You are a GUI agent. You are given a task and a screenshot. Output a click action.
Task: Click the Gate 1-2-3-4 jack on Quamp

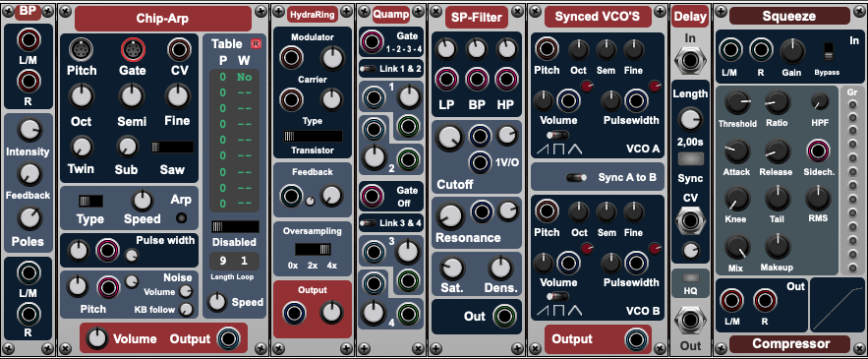(372, 41)
